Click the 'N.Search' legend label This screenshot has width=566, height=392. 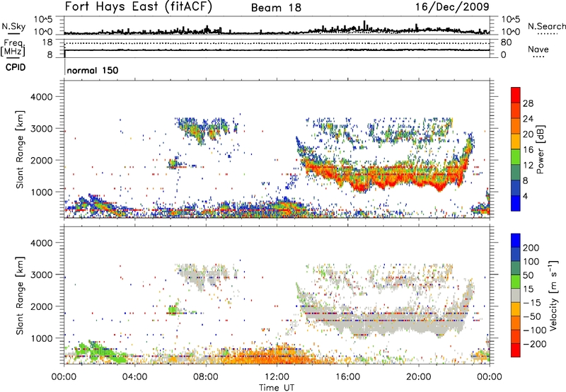click(546, 26)
